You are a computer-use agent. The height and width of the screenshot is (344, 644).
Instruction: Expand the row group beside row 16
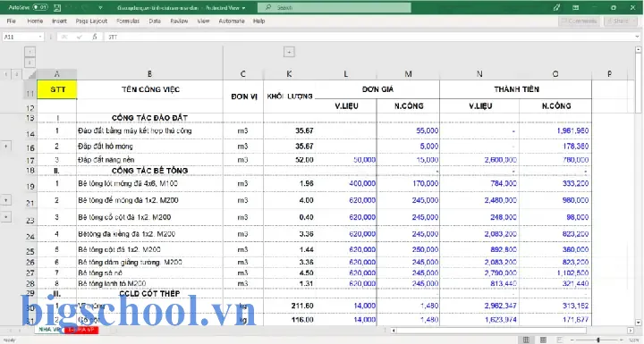[6, 147]
